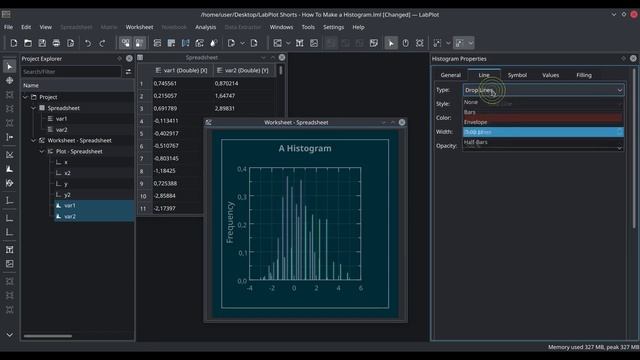This screenshot has width=640, height=360.
Task: Select the crosshair tool in left toolbar
Action: pos(9,80)
